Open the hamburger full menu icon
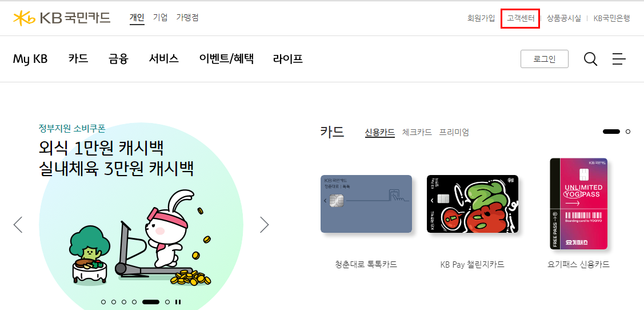This screenshot has height=310, width=644. [x=618, y=59]
